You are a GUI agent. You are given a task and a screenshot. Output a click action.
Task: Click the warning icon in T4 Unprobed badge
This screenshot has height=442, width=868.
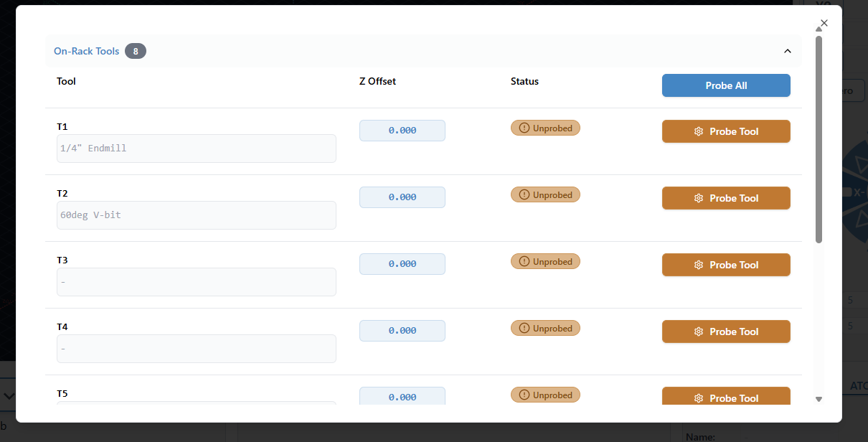coord(524,329)
